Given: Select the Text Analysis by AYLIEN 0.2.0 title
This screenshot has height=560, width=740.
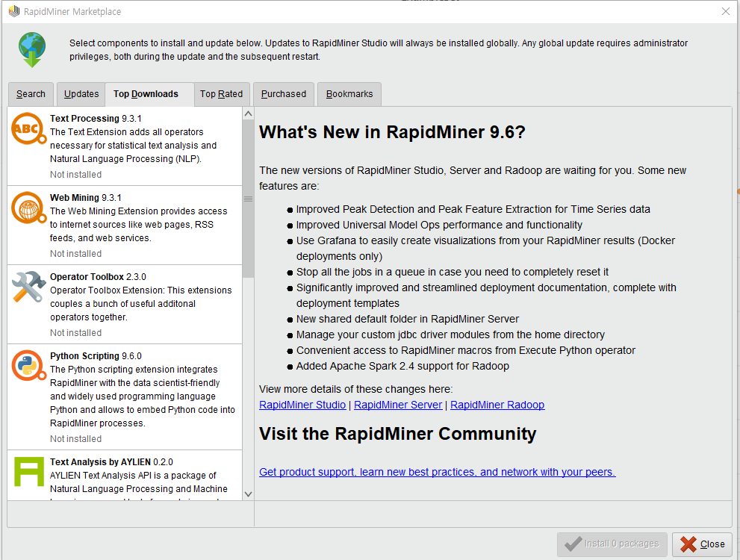Looking at the screenshot, I should [x=112, y=462].
